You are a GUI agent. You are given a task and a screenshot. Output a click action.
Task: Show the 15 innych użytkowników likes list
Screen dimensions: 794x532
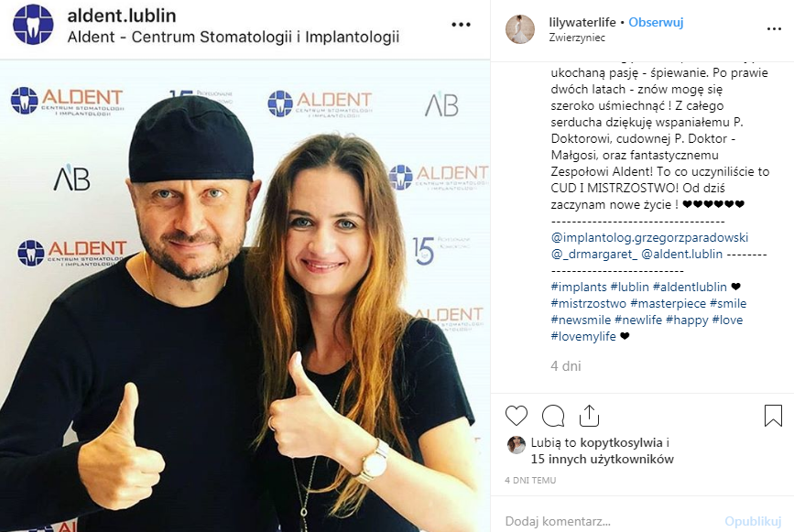pyautogui.click(x=602, y=459)
